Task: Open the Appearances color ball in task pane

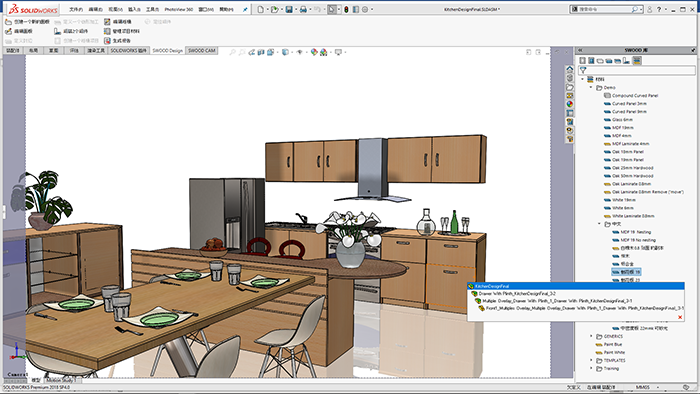Action: tap(570, 104)
